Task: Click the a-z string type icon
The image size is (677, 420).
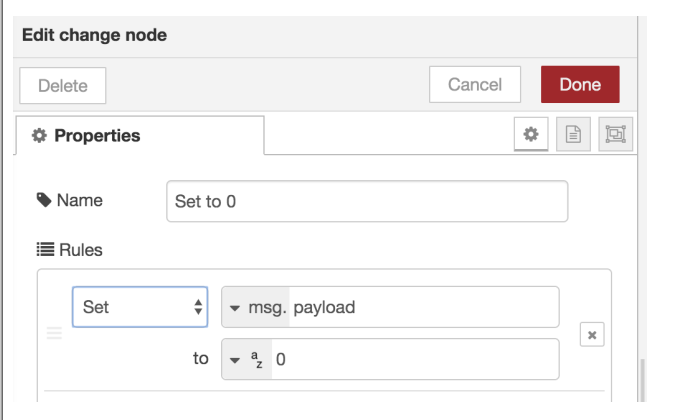Action: pos(258,359)
